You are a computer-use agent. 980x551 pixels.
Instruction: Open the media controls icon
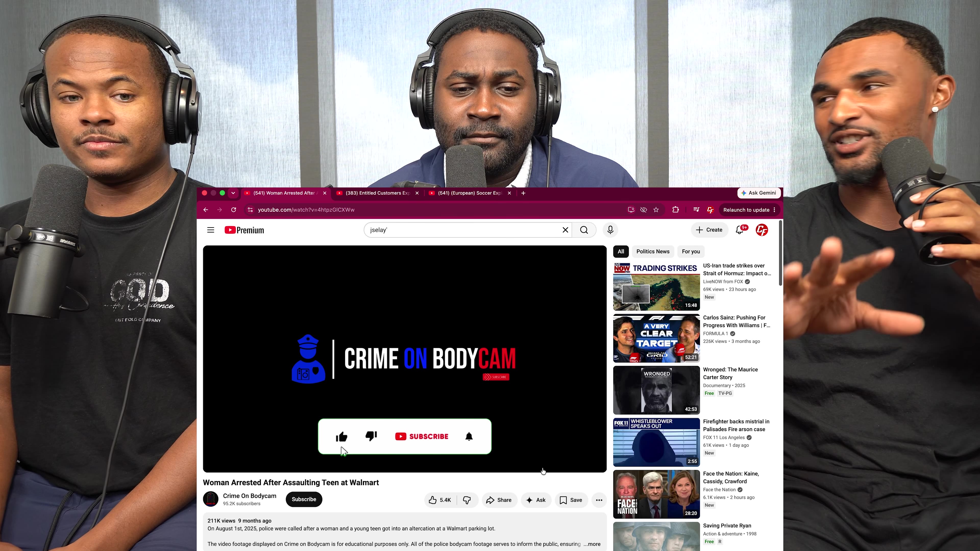tap(696, 210)
